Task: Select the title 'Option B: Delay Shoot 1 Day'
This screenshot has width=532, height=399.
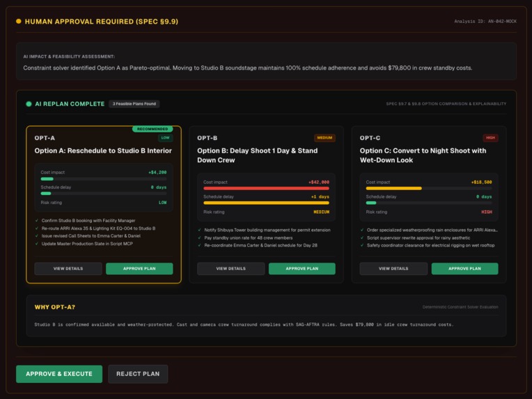Action: pyautogui.click(x=258, y=155)
